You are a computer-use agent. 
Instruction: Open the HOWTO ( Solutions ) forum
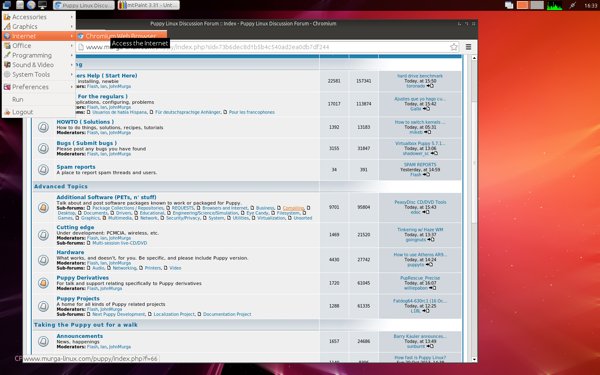85,122
